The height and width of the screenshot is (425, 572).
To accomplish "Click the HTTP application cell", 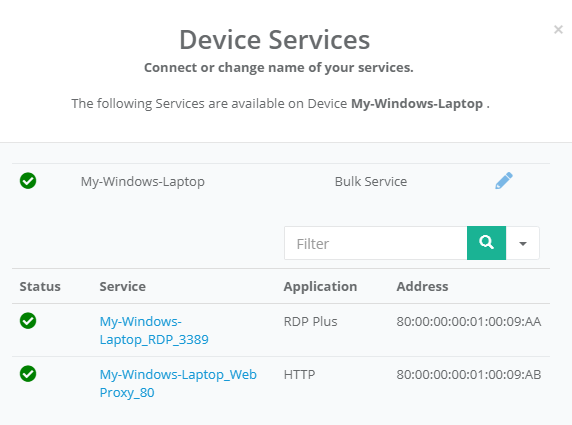I will [299, 374].
